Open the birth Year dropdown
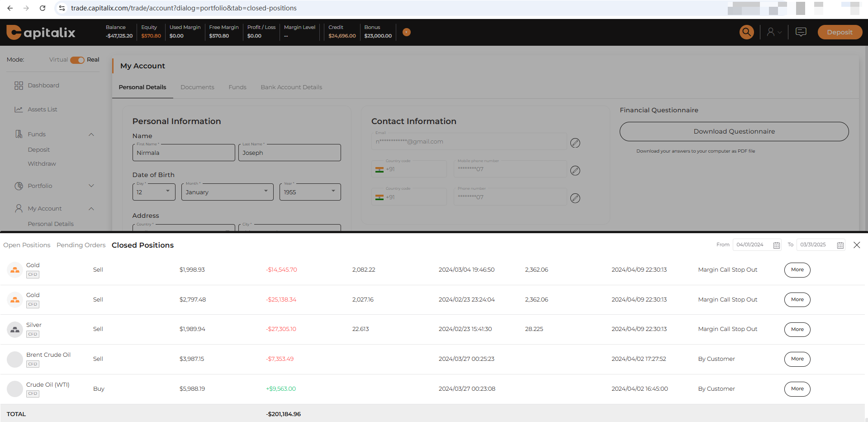Screen dimensions: 868x422 point(310,192)
